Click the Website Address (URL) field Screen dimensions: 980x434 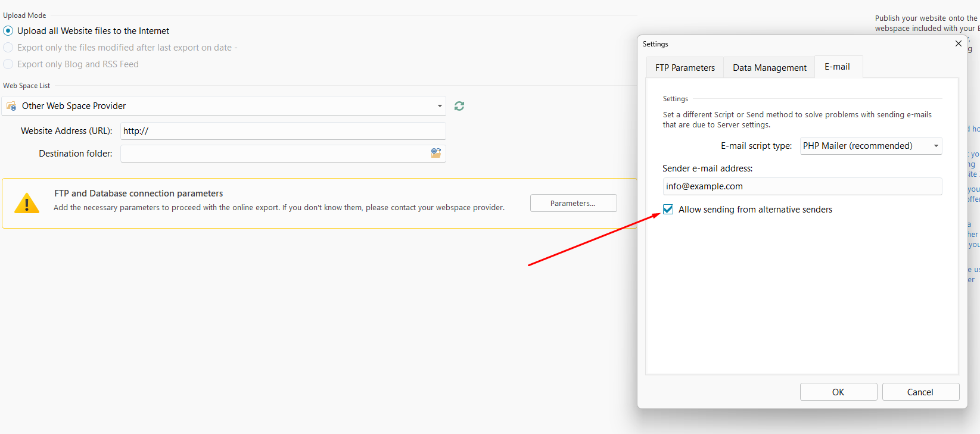point(284,131)
